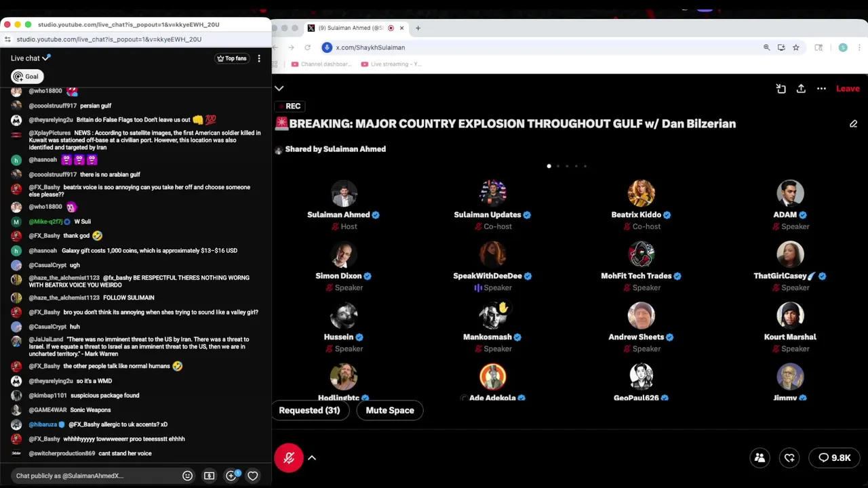The width and height of the screenshot is (868, 488).
Task: Open site settings icon in live chat address bar
Action: pyautogui.click(x=7, y=39)
